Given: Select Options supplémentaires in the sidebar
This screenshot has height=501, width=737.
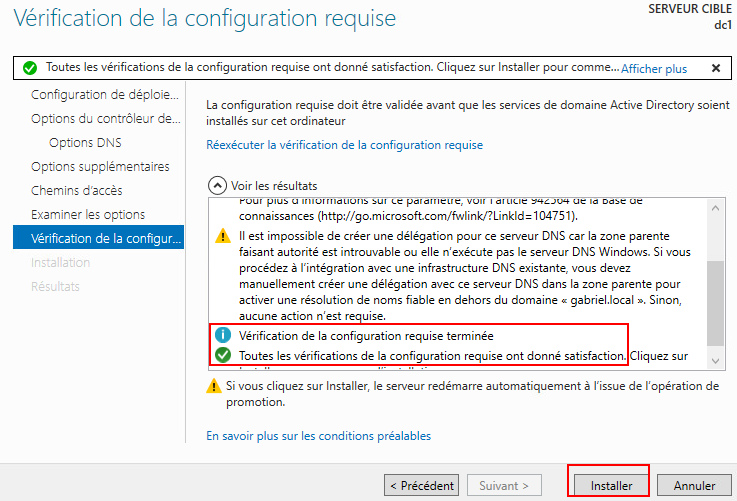Looking at the screenshot, I should tap(100, 166).
